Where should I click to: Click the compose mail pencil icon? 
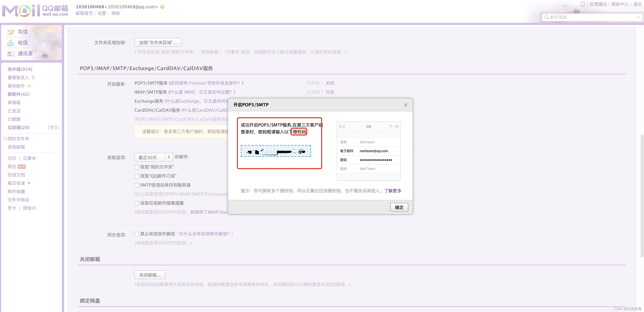coord(11,32)
